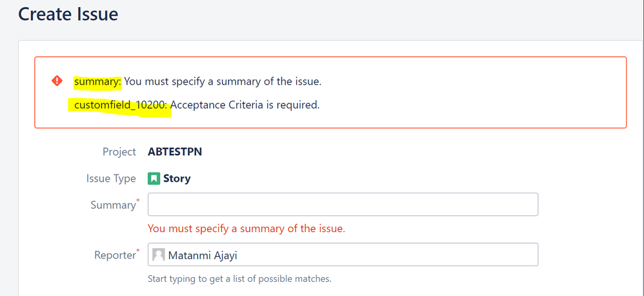Click the red summary validation message below field

point(247,229)
